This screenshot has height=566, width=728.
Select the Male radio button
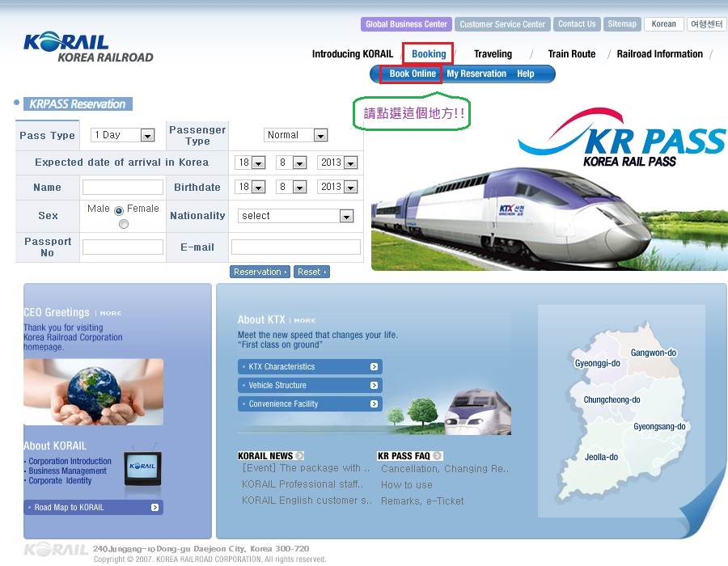click(119, 210)
